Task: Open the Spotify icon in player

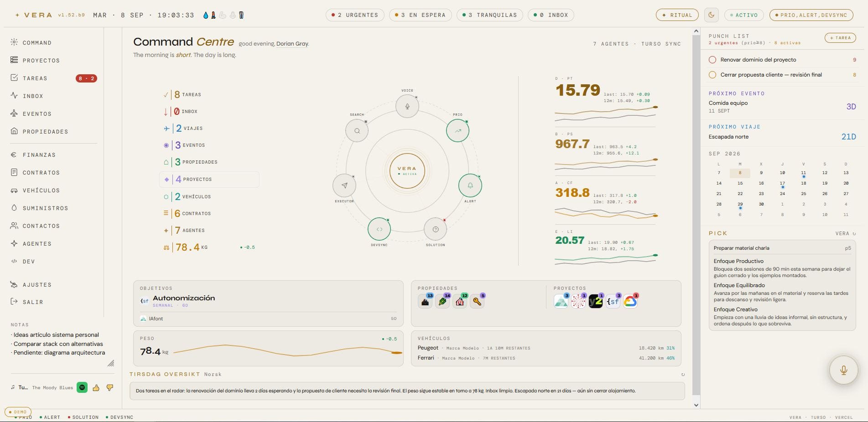Action: pos(82,387)
